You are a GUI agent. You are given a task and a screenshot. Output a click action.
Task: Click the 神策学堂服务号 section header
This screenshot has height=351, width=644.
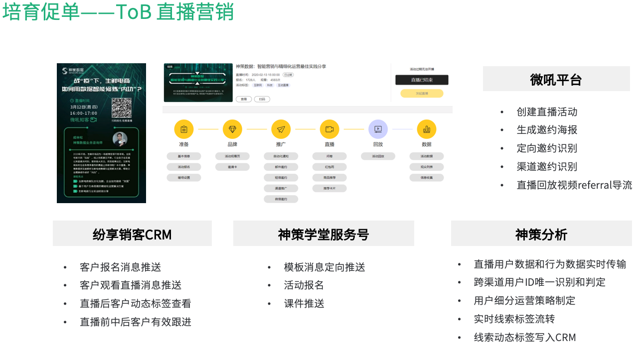tap(323, 234)
